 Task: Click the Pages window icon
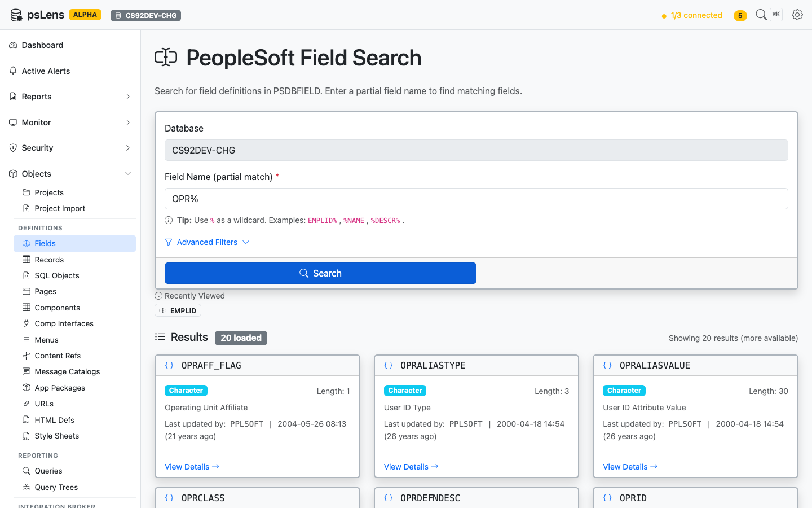(26, 291)
